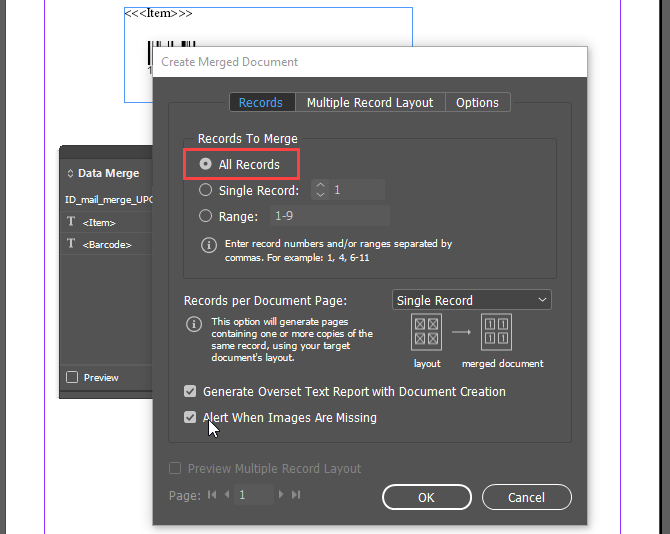This screenshot has width=670, height=534.
Task: Click the layout diagram icon
Action: click(x=426, y=332)
